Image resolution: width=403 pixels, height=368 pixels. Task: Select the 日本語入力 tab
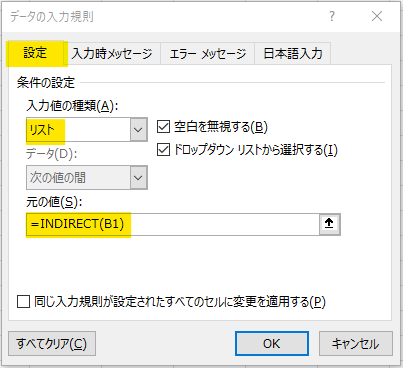[x=293, y=54]
